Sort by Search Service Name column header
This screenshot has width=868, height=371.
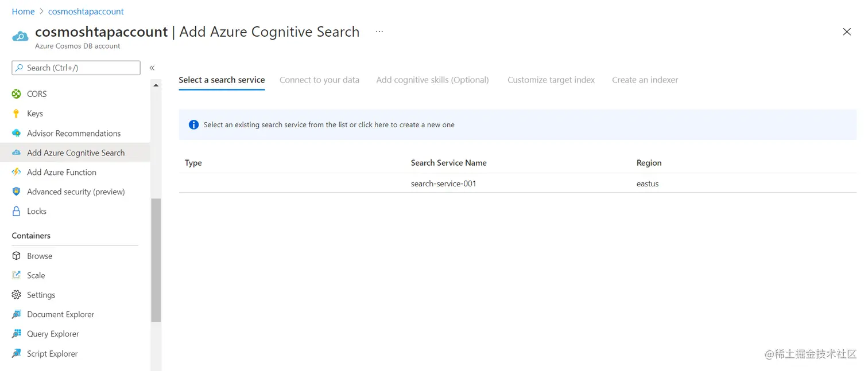point(449,163)
